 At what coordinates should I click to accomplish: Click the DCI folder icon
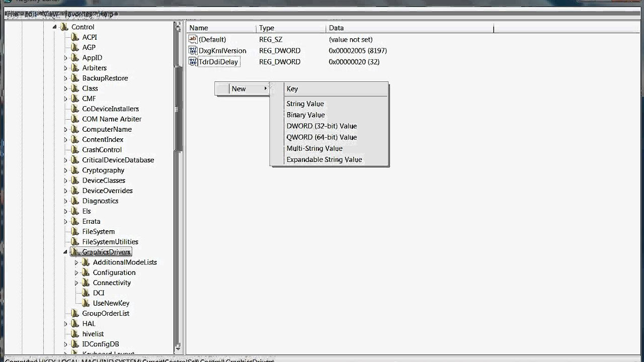(86, 293)
